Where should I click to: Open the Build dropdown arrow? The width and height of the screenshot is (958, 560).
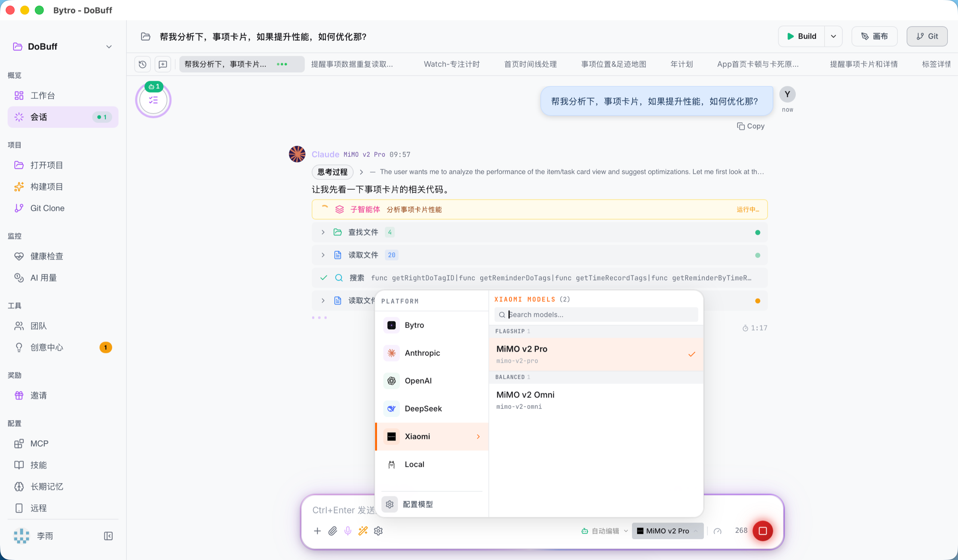tap(833, 37)
